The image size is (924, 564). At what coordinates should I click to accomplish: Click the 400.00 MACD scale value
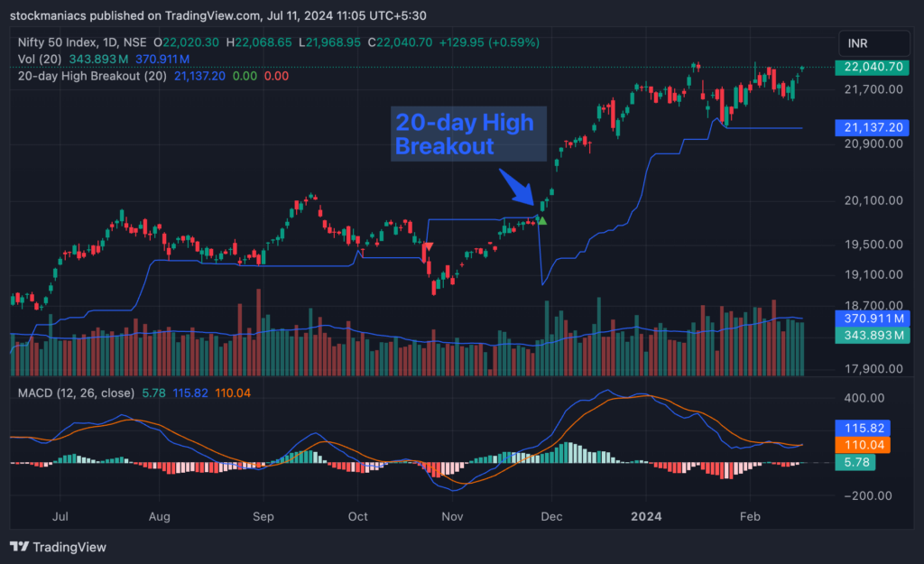pyautogui.click(x=864, y=398)
